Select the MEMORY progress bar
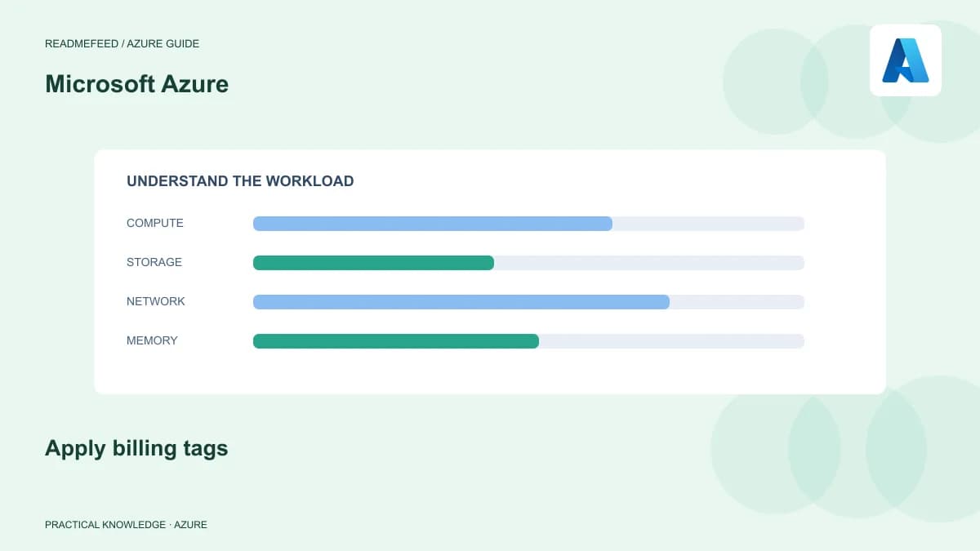Screen dimensions: 980x551 coord(528,341)
